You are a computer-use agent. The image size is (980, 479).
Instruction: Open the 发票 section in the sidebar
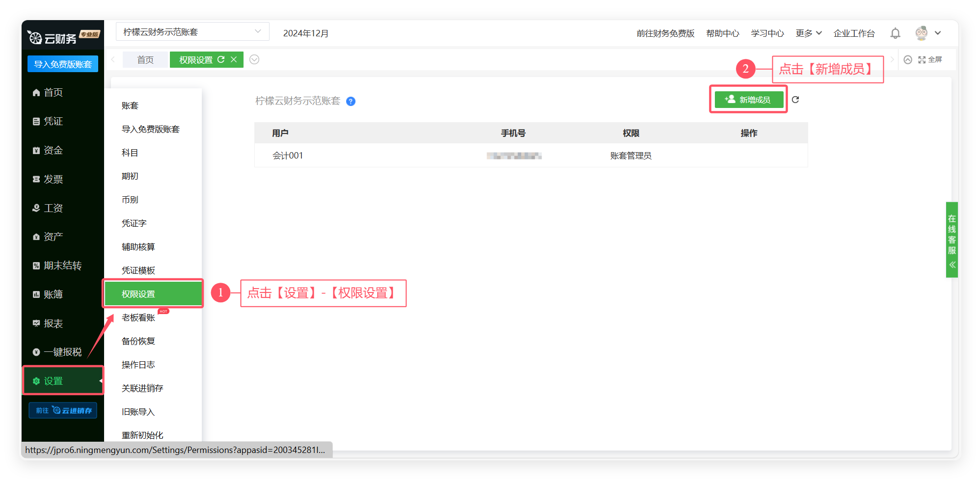[x=53, y=179]
